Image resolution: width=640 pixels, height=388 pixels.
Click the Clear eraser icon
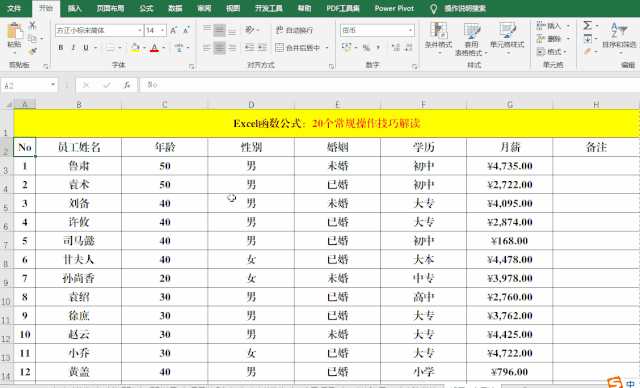point(587,51)
